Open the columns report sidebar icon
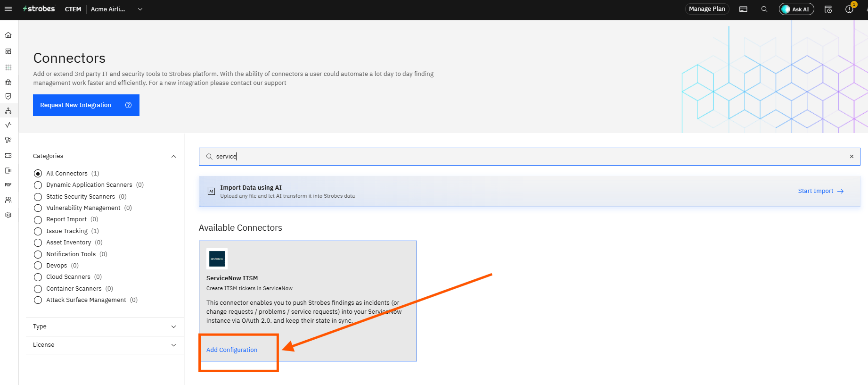The image size is (868, 385). (8, 170)
